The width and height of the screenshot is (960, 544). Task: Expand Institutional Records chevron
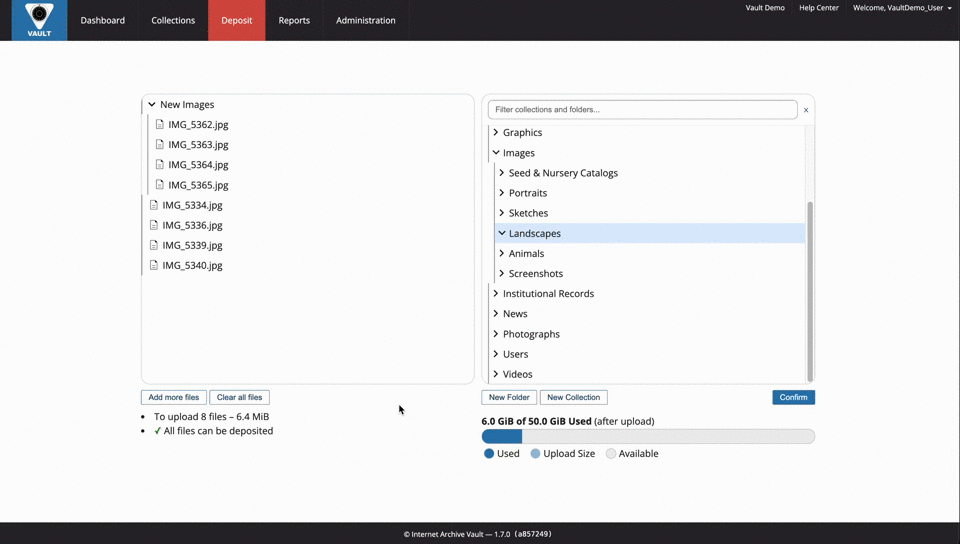[496, 294]
